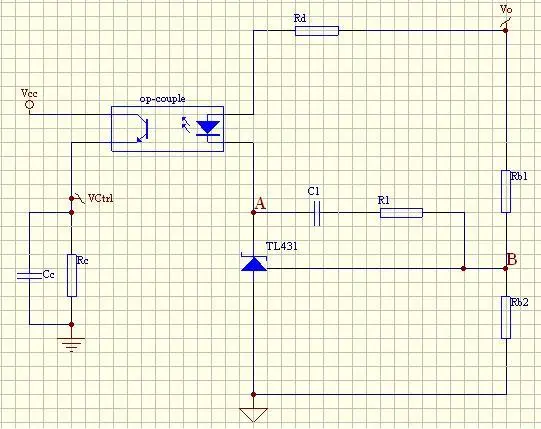Select the TL431 shunt regulator symbol
Image resolution: width=541 pixels, height=429 pixels.
(x=254, y=262)
